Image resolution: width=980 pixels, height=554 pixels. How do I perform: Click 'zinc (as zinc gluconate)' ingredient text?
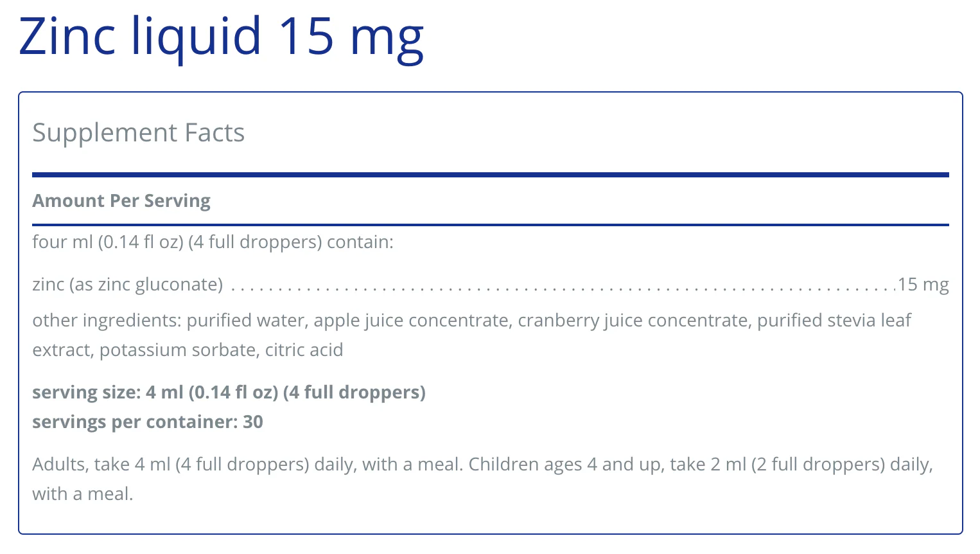(x=128, y=285)
